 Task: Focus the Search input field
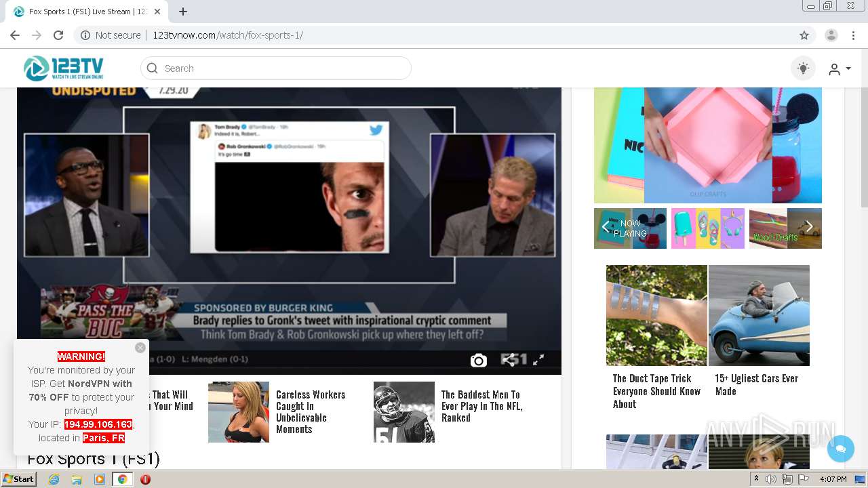coord(276,68)
